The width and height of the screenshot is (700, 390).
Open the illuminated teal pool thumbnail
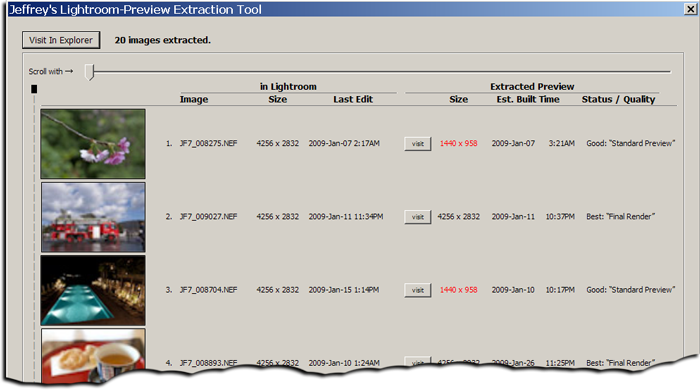(93, 290)
